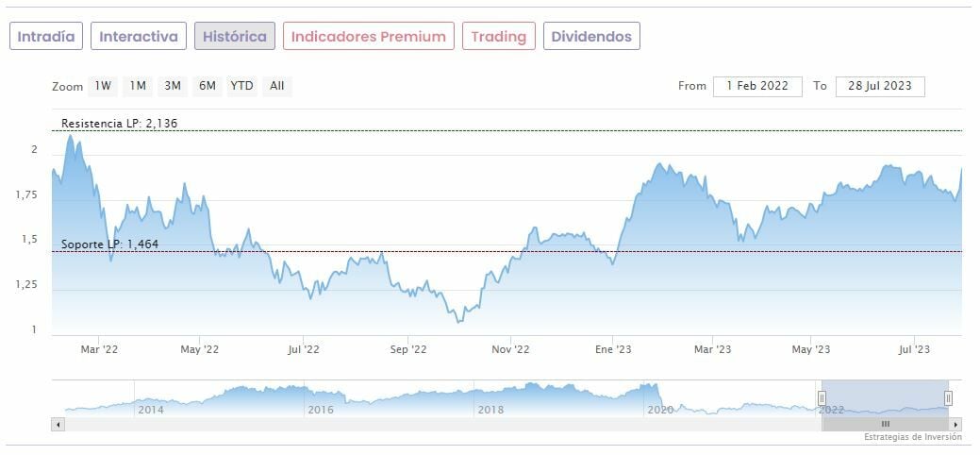Zoom the chart to 3M
980x455 pixels.
172,86
